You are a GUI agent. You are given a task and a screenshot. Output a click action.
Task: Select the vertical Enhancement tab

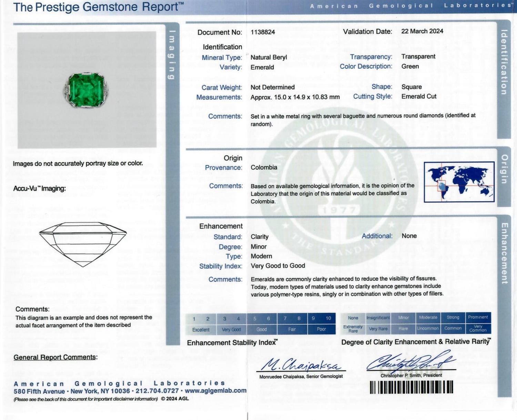[504, 253]
